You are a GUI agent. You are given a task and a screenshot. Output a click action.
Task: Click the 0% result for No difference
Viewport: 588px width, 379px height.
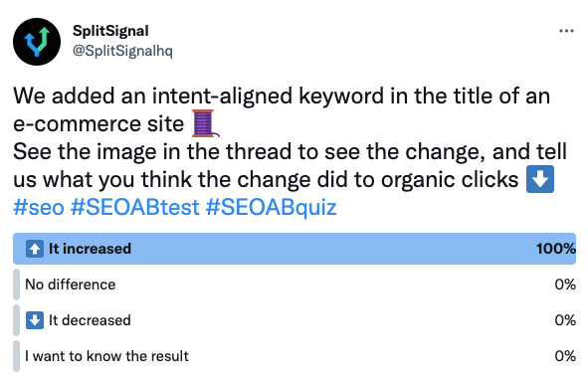565,284
